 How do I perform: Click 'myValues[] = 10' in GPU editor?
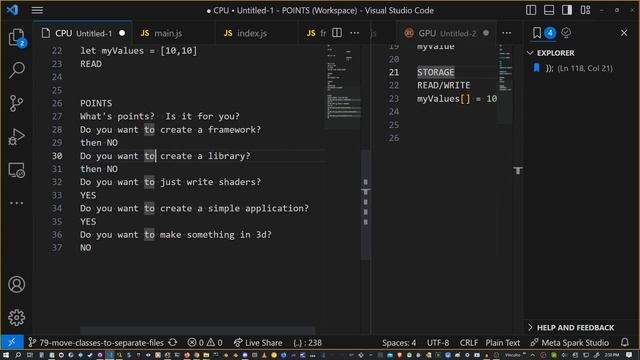457,99
